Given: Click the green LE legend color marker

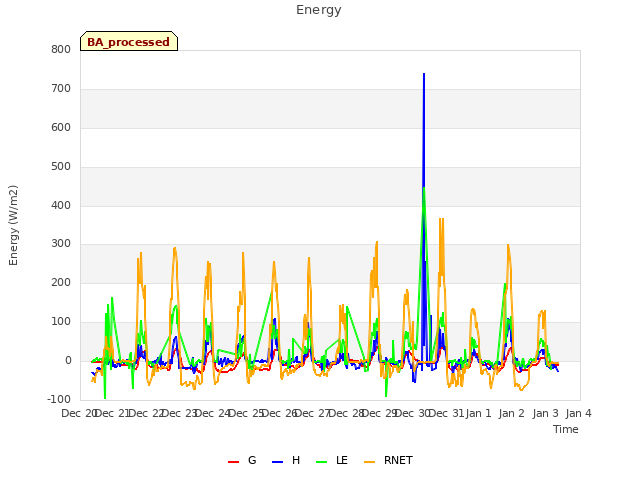Looking at the screenshot, I should tap(322, 462).
